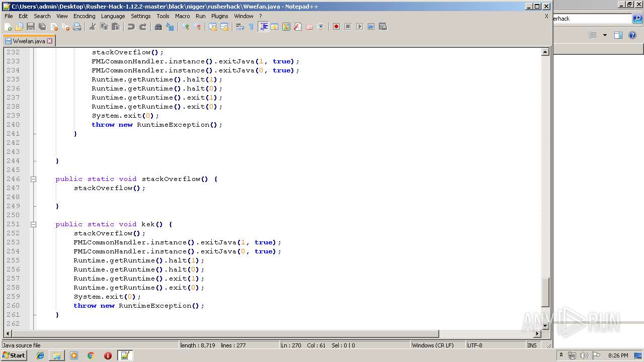Open the Macro menu
Screen dimensions: 644x362
click(x=183, y=16)
